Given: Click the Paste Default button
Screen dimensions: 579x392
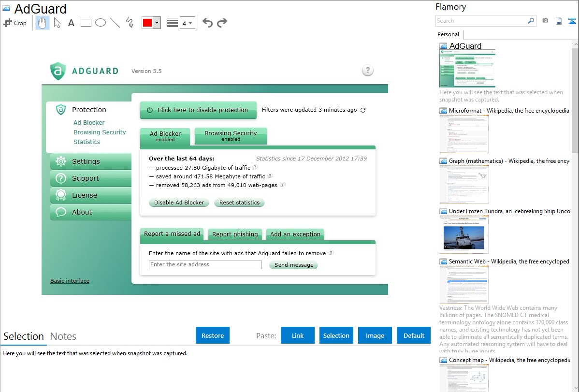Looking at the screenshot, I should point(414,335).
